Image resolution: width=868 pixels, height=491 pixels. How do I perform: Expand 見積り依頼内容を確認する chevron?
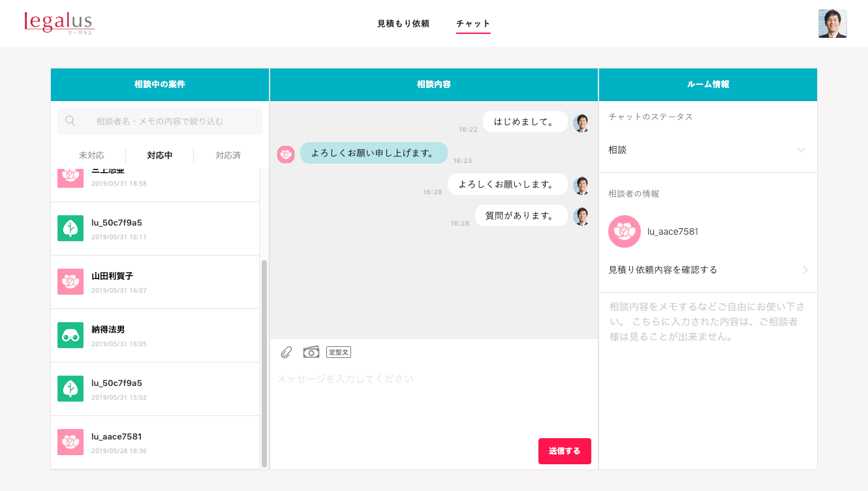[805, 270]
